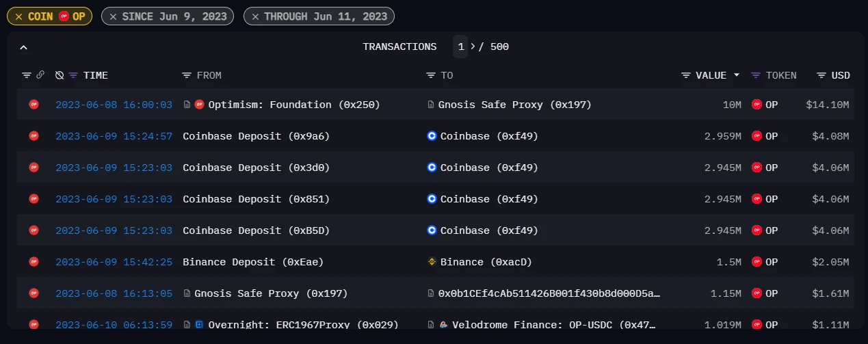Collapse the transactions panel
The width and height of the screenshot is (868, 344).
(x=24, y=47)
